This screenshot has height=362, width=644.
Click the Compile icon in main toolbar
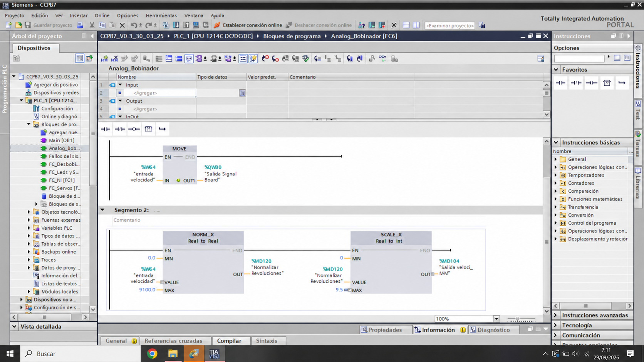tap(166, 25)
